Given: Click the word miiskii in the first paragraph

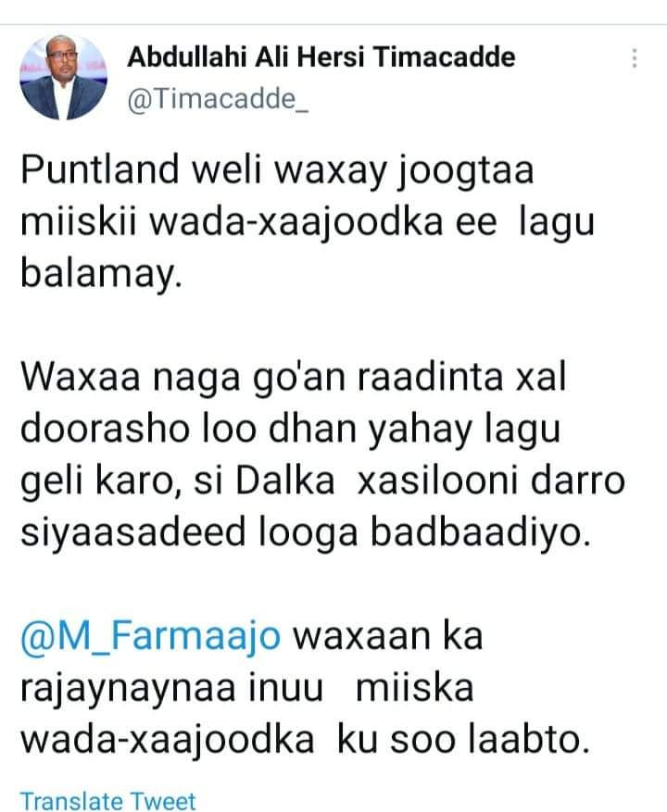Looking at the screenshot, I should click(79, 221).
